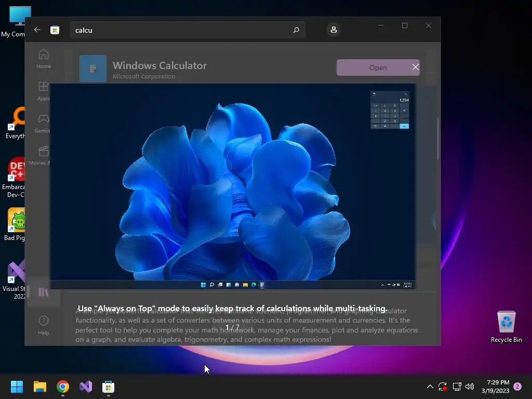Click 'Always on Top' caption text
The image size is (532, 399).
pyautogui.click(x=232, y=309)
